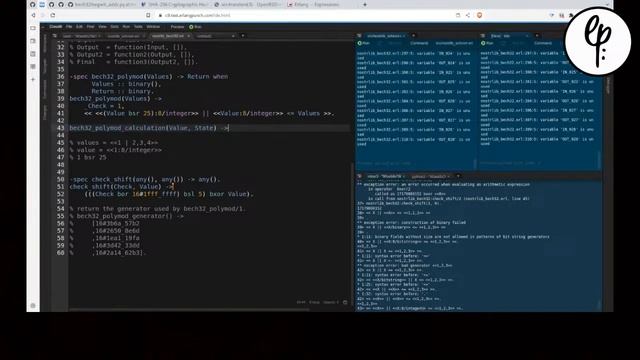This screenshot has width=640, height=360.
Task: Click the share icon in address bar
Action: pos(468,15)
